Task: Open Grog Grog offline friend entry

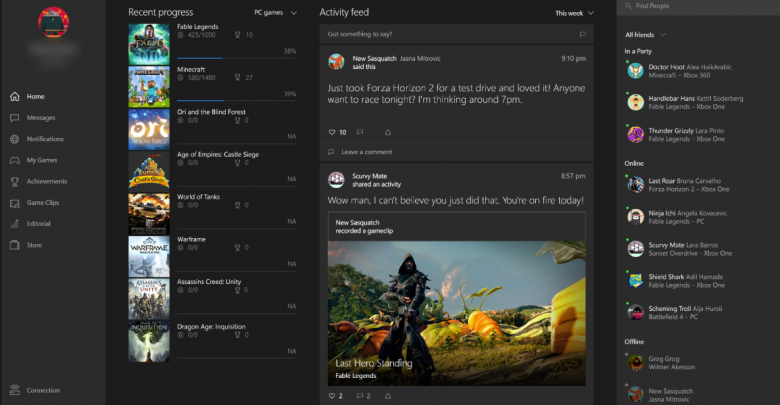Action: [662, 363]
